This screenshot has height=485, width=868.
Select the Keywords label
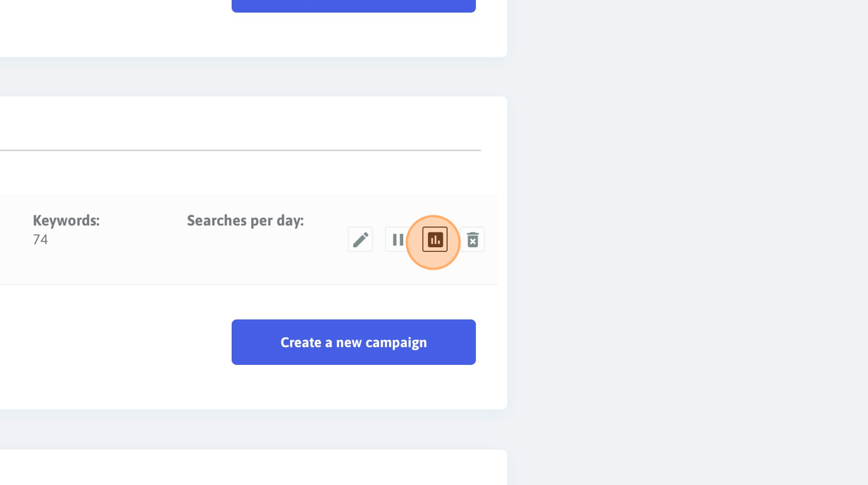[66, 220]
